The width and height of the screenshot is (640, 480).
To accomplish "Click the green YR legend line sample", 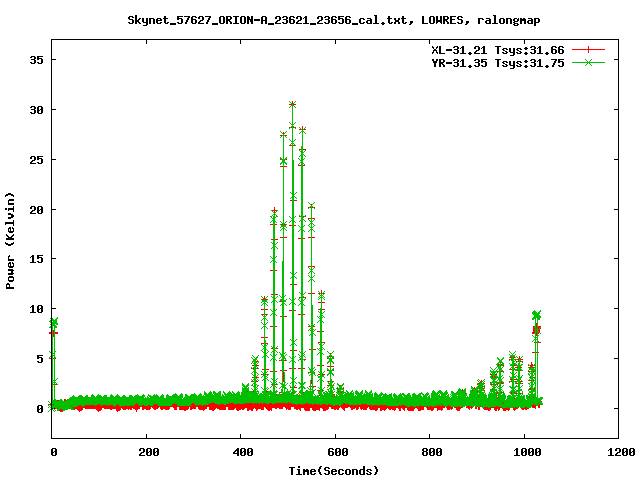I will pos(588,62).
